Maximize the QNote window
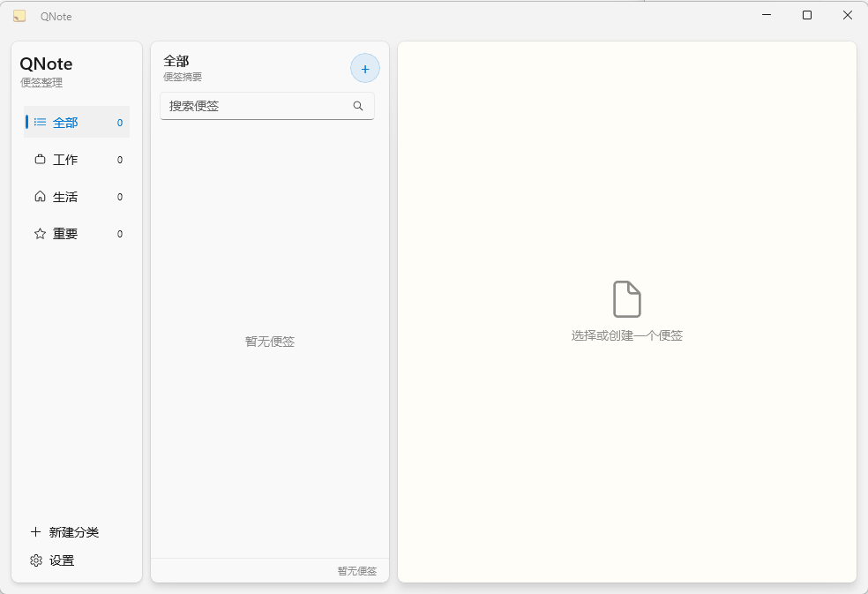868x594 pixels. coord(807,15)
